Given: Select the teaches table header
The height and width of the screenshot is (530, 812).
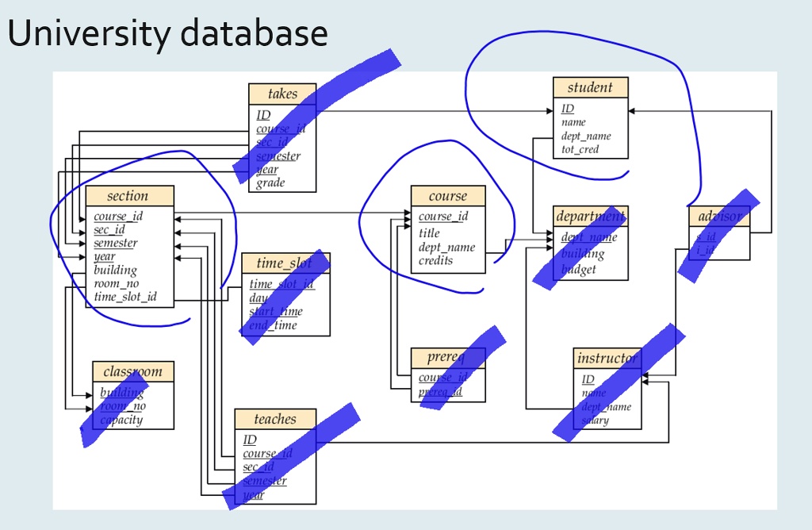Looking at the screenshot, I should click(x=274, y=419).
